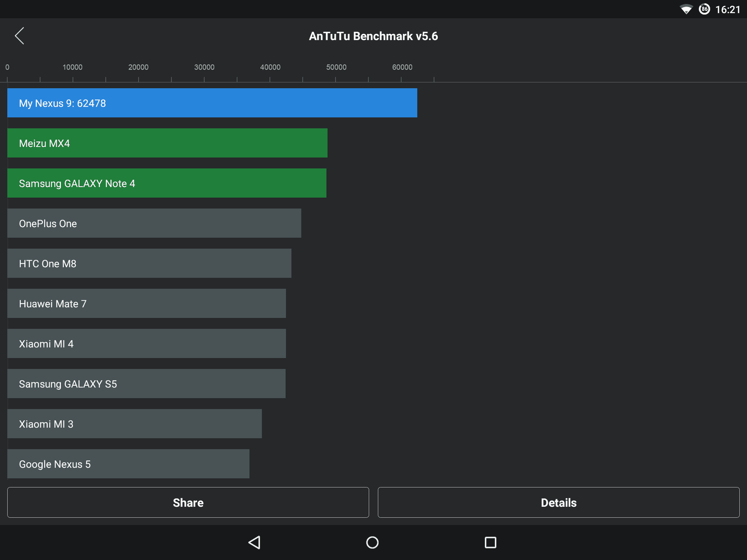
Task: Tap the battery percentage icon
Action: (704, 9)
